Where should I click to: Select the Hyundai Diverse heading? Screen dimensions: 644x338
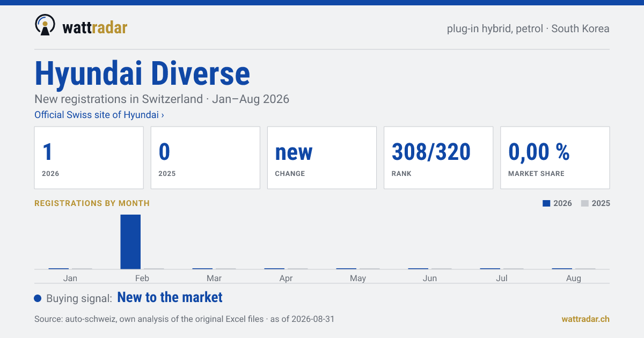pos(142,74)
